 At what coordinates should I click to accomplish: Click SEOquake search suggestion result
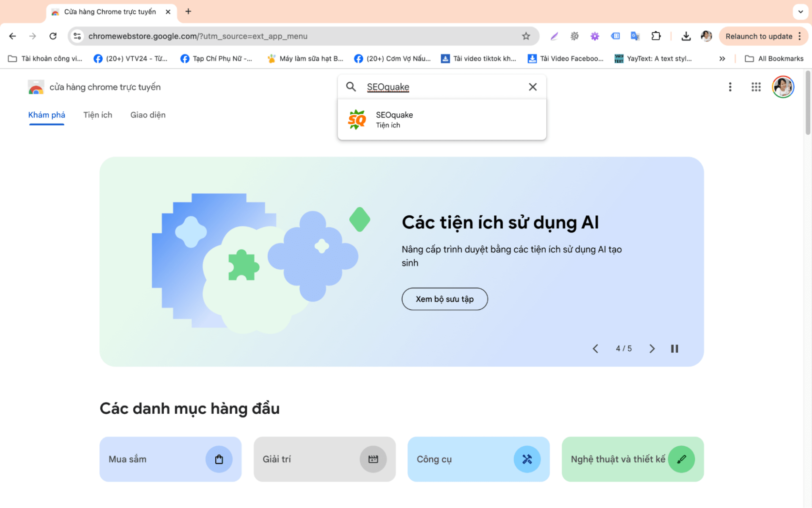[x=442, y=119]
